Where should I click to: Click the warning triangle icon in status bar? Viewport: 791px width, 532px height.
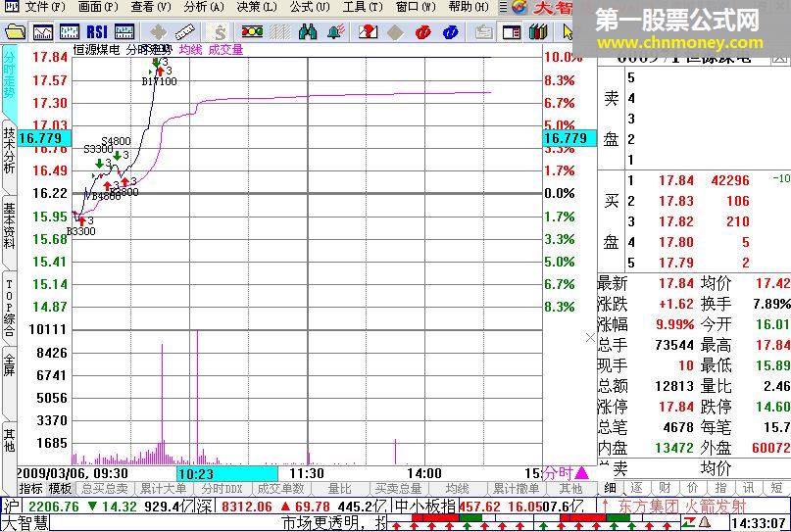pos(706,523)
